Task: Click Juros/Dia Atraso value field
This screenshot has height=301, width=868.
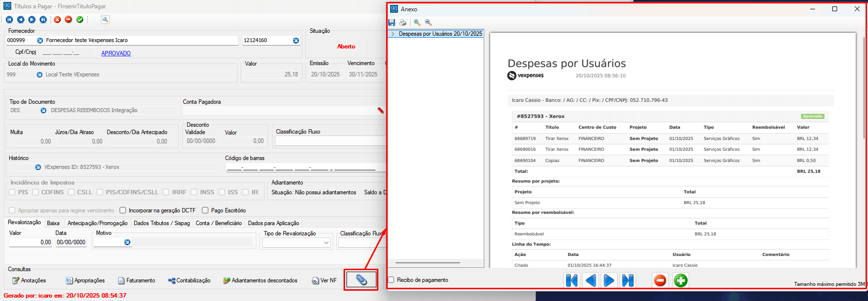Action: (79, 141)
